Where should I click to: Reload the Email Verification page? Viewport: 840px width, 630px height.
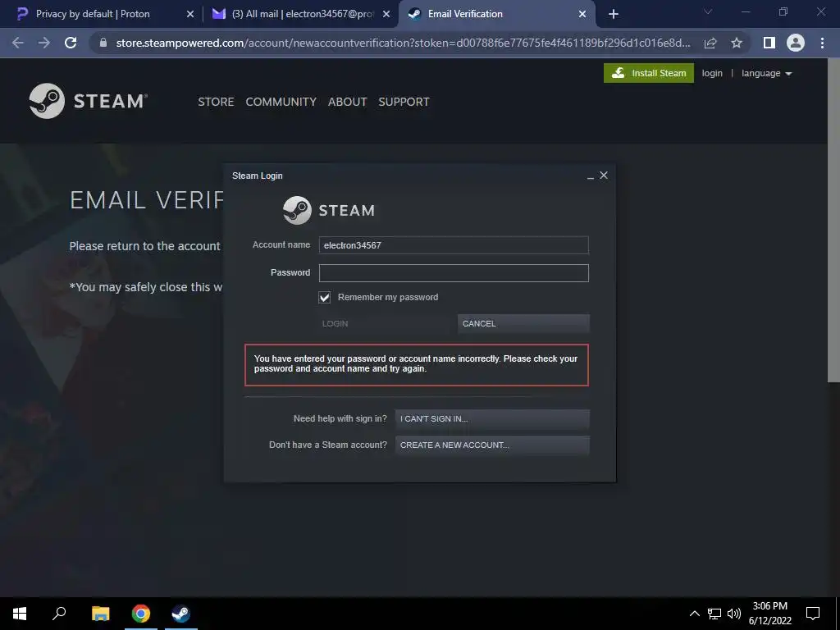71,43
